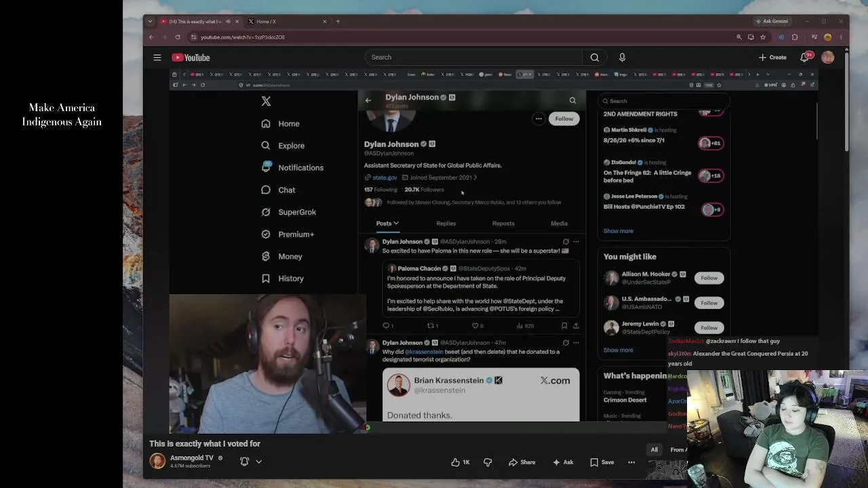The width and height of the screenshot is (868, 488).
Task: Open the Asmongold TV channel avatar
Action: [x=157, y=462]
